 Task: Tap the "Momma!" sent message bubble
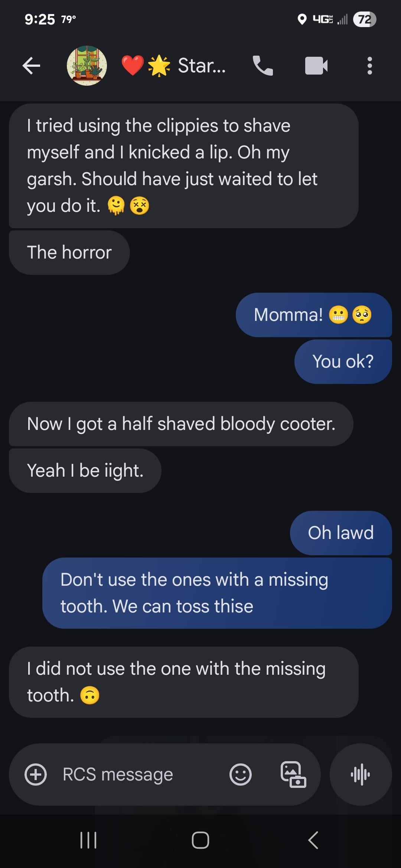click(x=314, y=315)
